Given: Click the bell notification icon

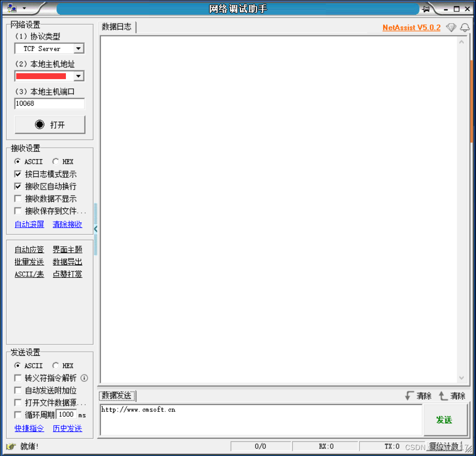Looking at the screenshot, I should point(464,28).
